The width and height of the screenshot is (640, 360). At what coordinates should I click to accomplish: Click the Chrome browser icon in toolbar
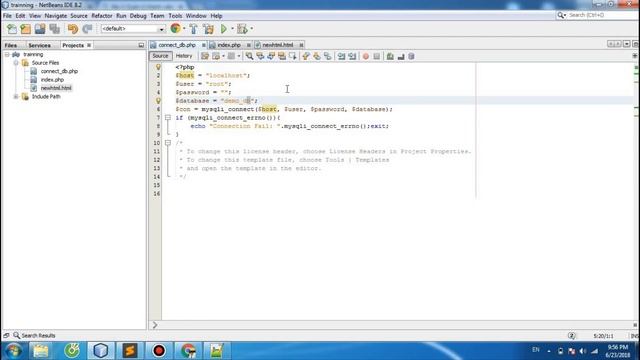(176, 29)
